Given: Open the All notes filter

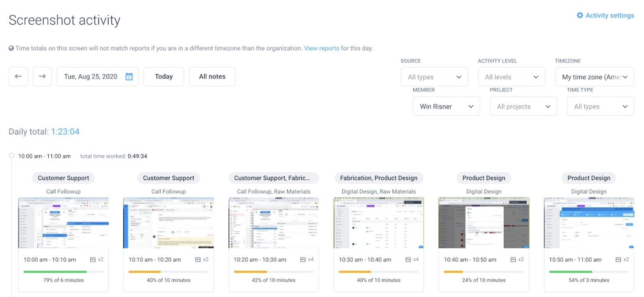Looking at the screenshot, I should pos(212,76).
